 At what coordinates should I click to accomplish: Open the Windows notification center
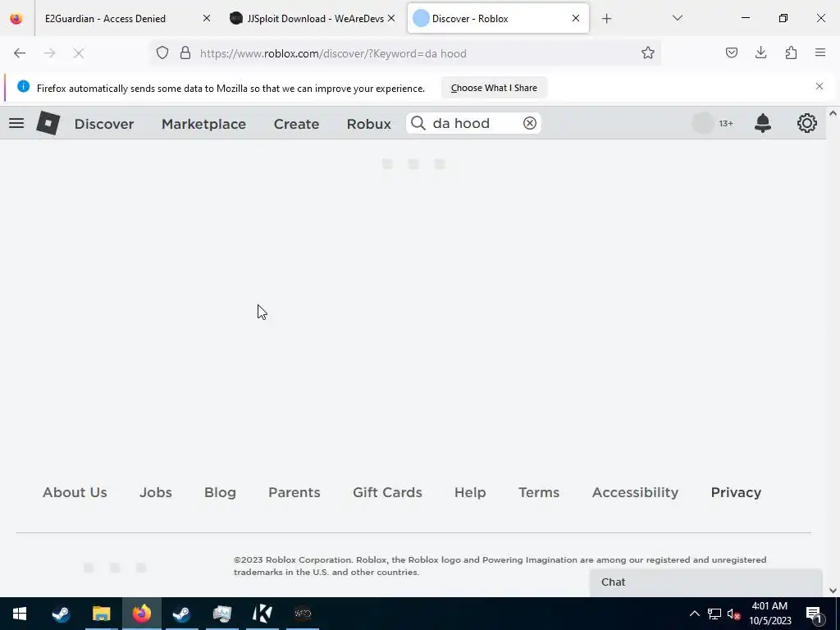tap(814, 614)
